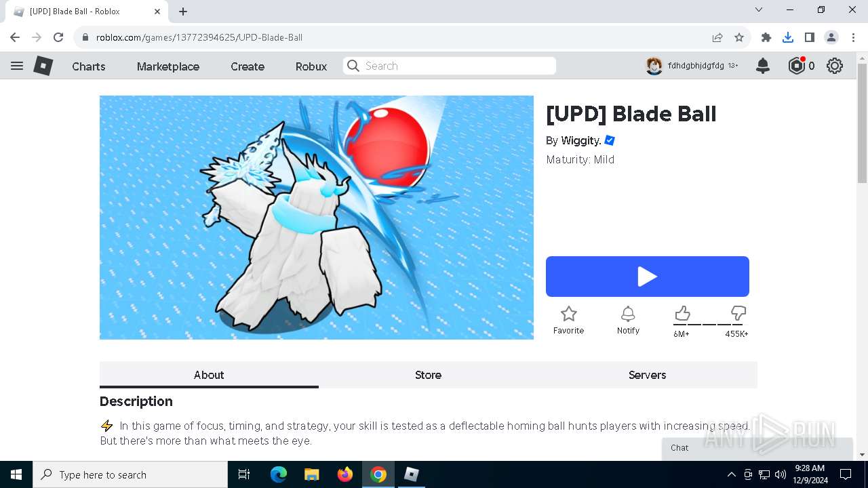Open the Robux balance hexagon icon
The width and height of the screenshot is (868, 488).
(796, 66)
